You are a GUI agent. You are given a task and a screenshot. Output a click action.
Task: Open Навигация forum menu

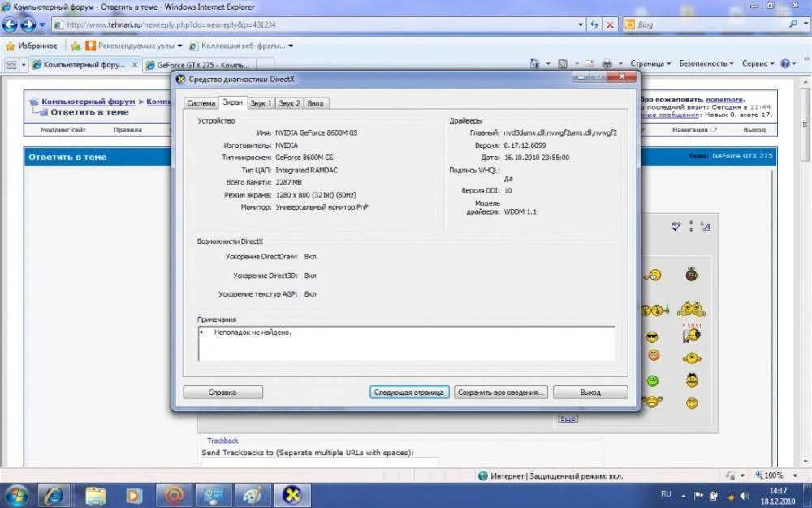[x=694, y=129]
